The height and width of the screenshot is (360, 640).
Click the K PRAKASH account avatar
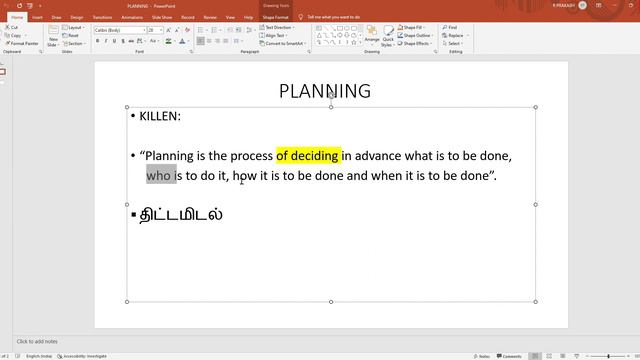point(582,5)
